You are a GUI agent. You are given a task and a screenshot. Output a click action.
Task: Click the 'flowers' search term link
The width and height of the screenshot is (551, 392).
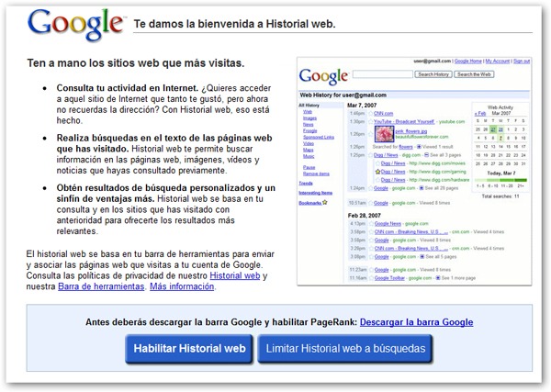click(406, 147)
